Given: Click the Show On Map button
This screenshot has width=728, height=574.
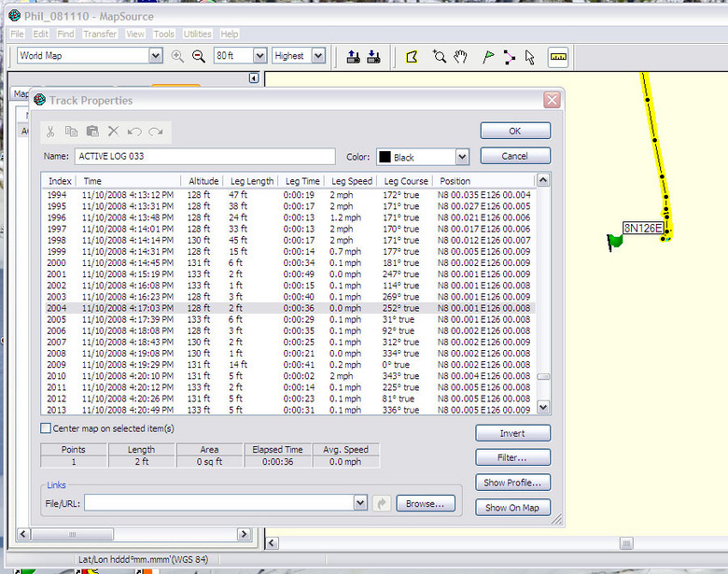Looking at the screenshot, I should [512, 508].
